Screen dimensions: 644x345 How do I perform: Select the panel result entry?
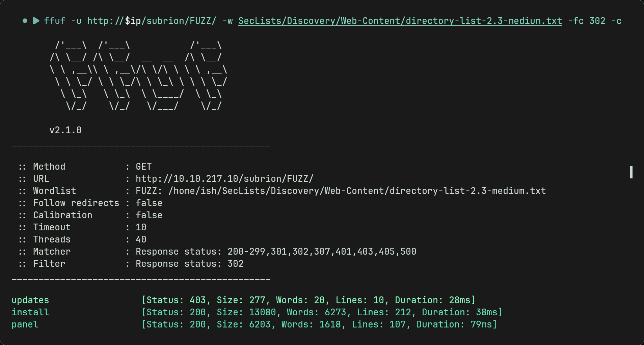(25, 324)
